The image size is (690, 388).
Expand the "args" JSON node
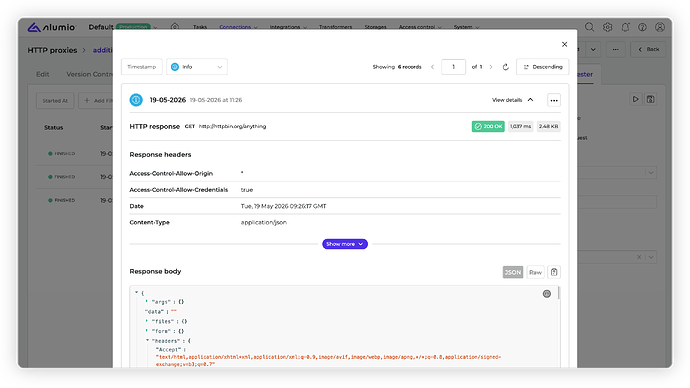click(147, 302)
